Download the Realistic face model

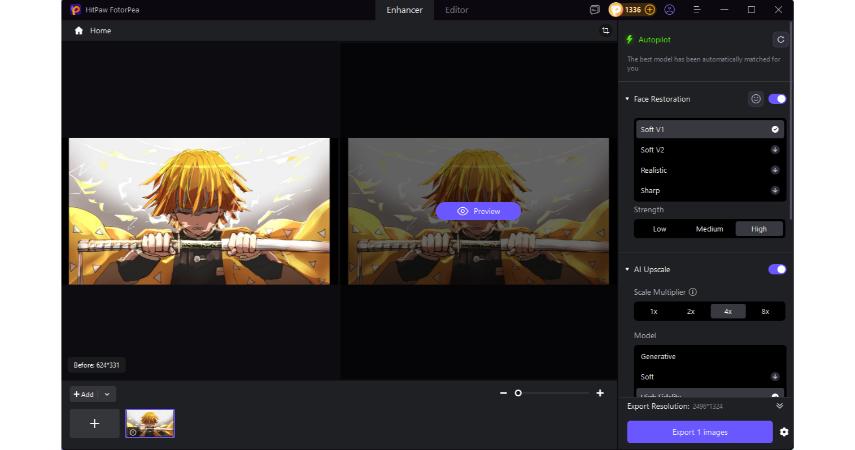point(775,170)
